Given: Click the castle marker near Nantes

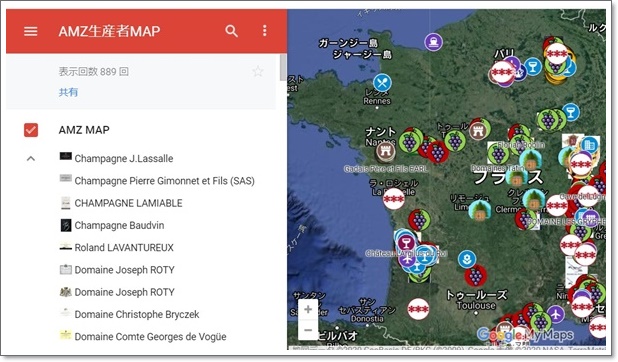Looking at the screenshot, I should click(385, 150).
